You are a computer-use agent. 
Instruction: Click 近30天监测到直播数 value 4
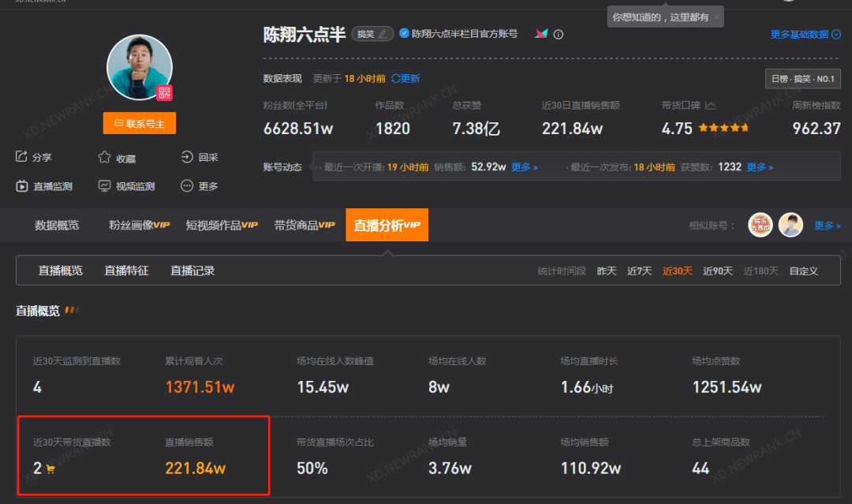(x=37, y=387)
